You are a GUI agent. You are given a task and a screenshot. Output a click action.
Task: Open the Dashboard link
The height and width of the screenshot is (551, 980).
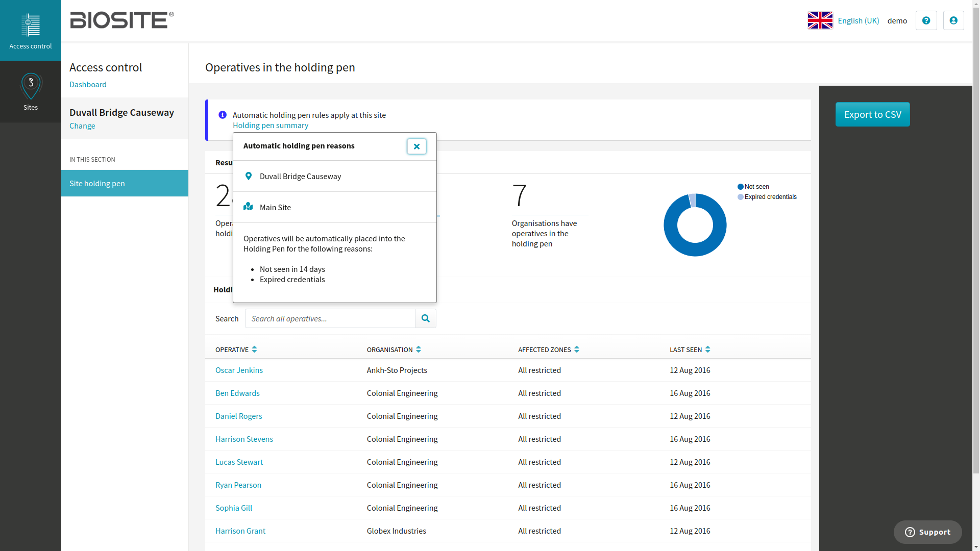(x=88, y=84)
